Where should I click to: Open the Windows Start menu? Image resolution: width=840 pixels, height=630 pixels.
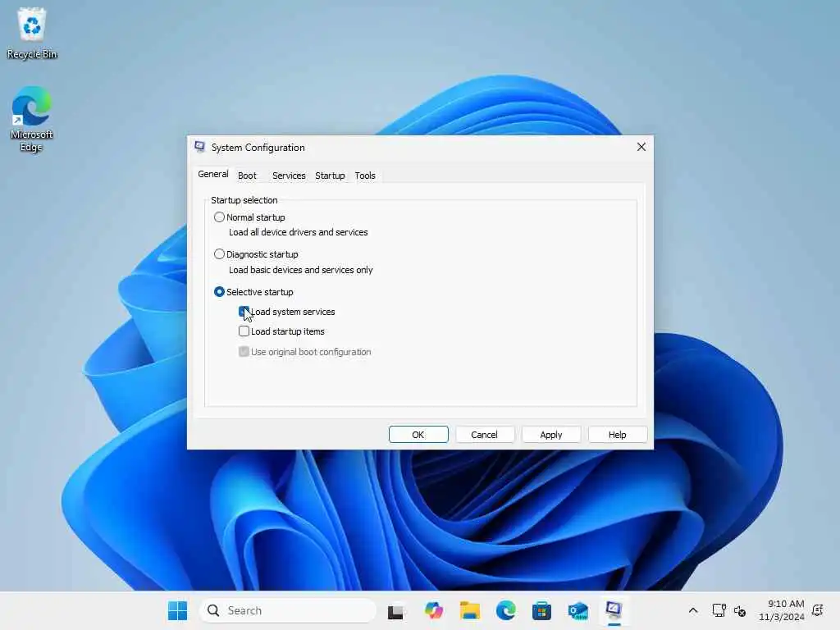(x=178, y=610)
